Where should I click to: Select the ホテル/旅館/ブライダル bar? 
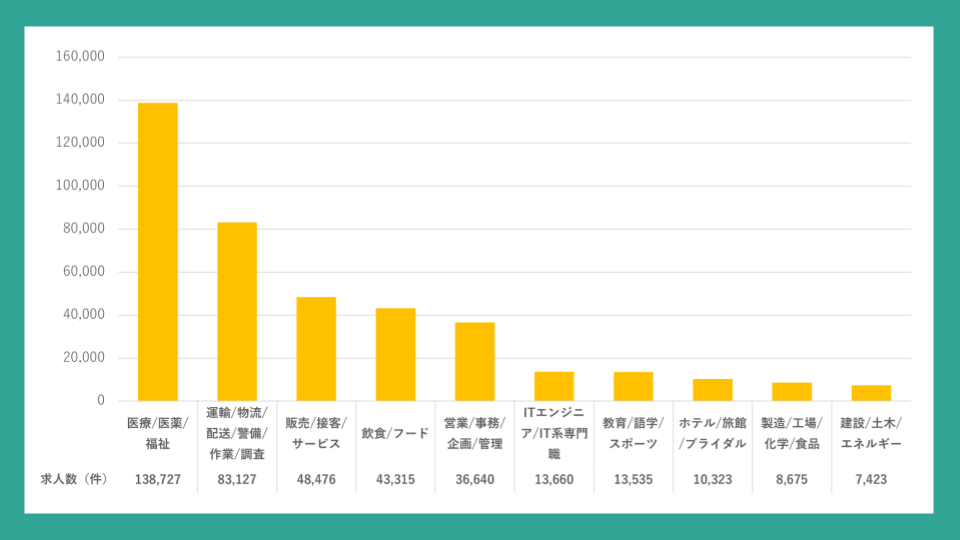coord(712,390)
